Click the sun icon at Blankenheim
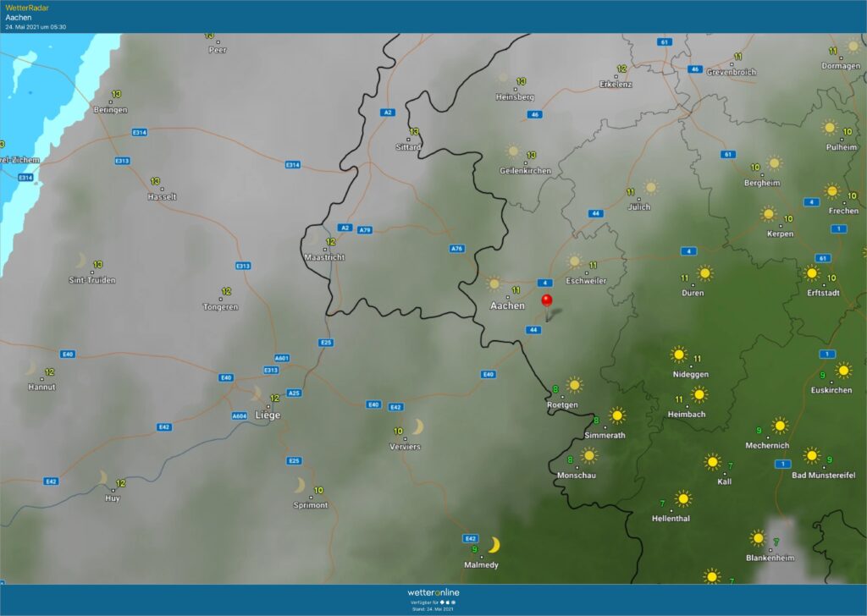 coord(758,537)
